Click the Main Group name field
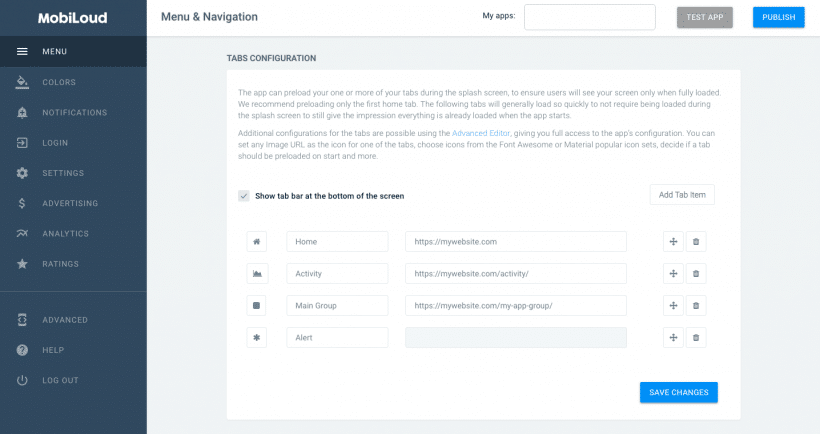This screenshot has height=434, width=820. [337, 306]
